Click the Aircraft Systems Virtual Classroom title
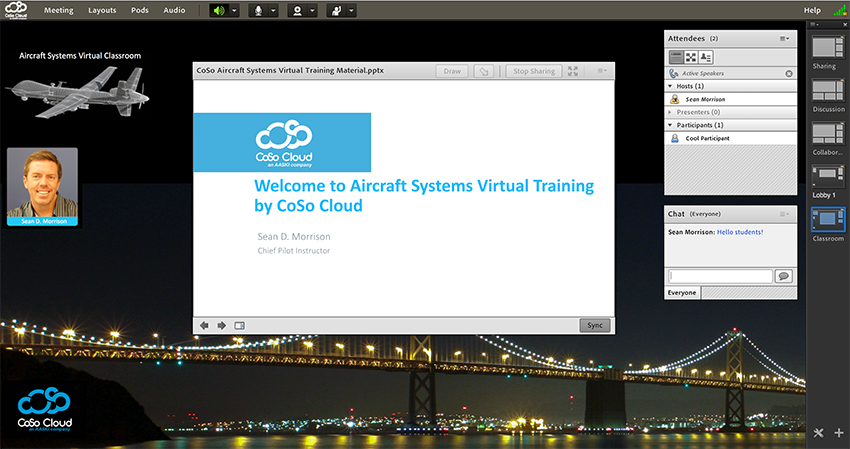 pyautogui.click(x=80, y=55)
